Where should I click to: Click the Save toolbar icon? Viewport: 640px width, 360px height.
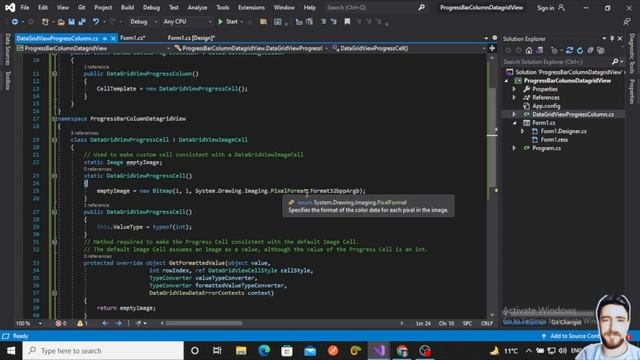(71, 22)
